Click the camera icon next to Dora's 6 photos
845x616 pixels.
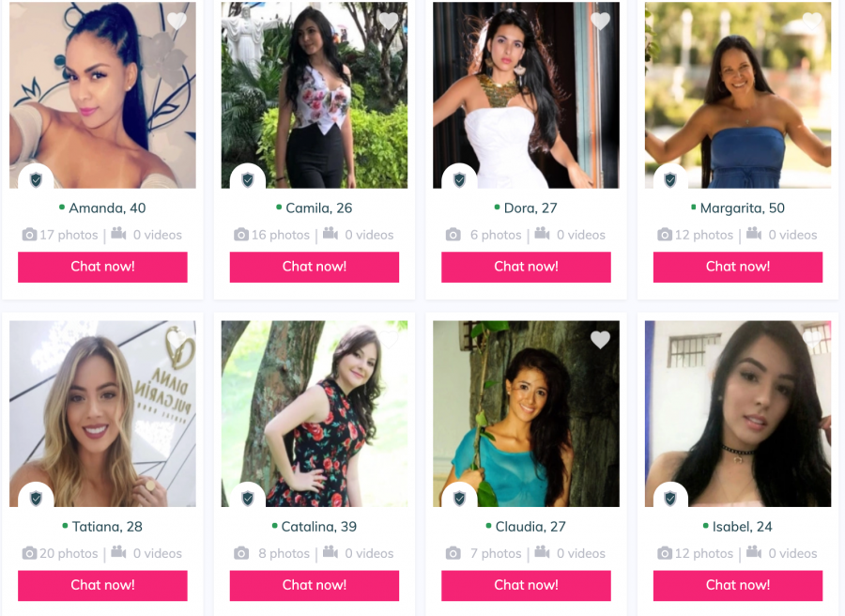point(453,235)
